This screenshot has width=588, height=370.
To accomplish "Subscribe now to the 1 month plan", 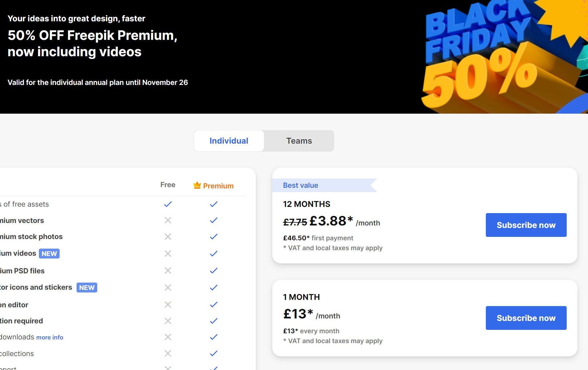I will pos(526,318).
